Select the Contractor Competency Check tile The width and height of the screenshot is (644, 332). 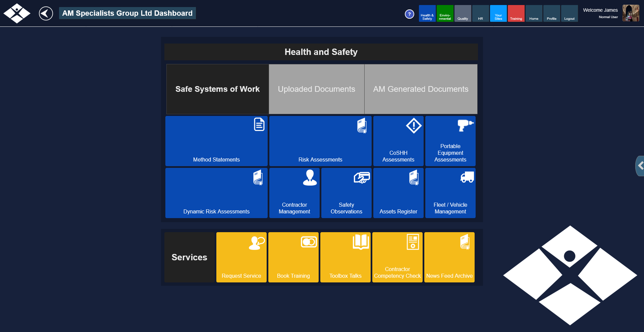point(397,257)
